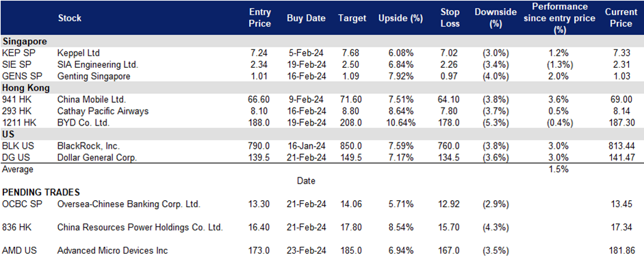Click the Stock column header
Viewport: 644px width, 268px height.
coord(69,18)
